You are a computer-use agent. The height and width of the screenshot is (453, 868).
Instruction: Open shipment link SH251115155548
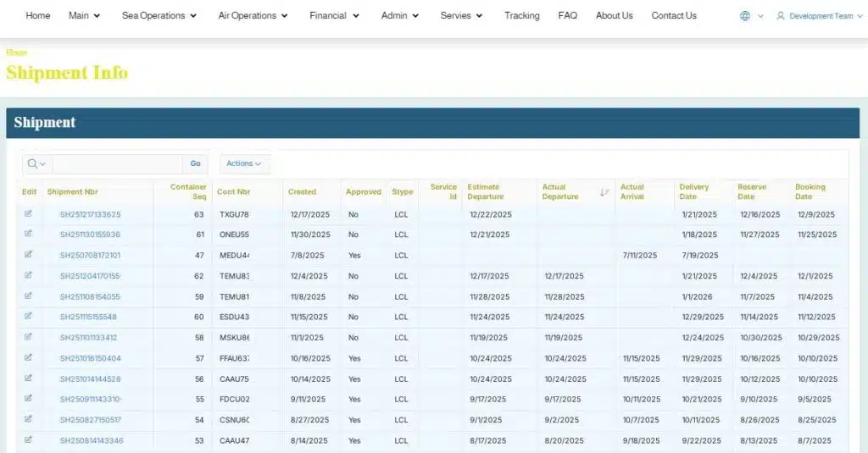(88, 317)
